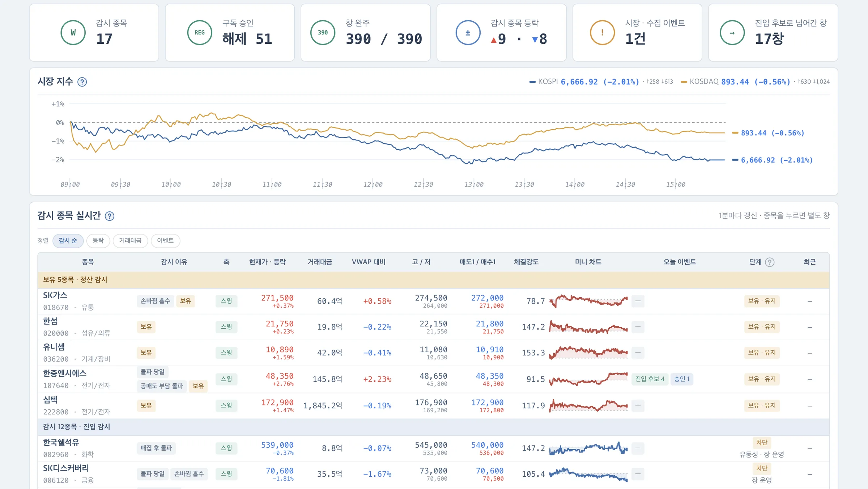This screenshot has width=868, height=489.
Task: Click the 한중엔시에스 mini chart
Action: 588,379
